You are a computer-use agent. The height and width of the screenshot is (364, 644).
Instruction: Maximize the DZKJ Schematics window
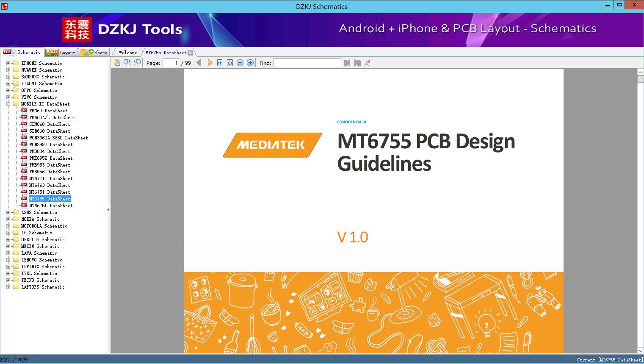click(619, 5)
